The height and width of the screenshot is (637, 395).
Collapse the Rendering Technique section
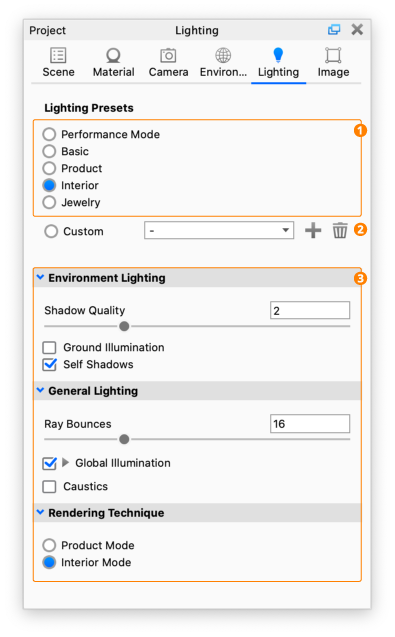(x=40, y=512)
